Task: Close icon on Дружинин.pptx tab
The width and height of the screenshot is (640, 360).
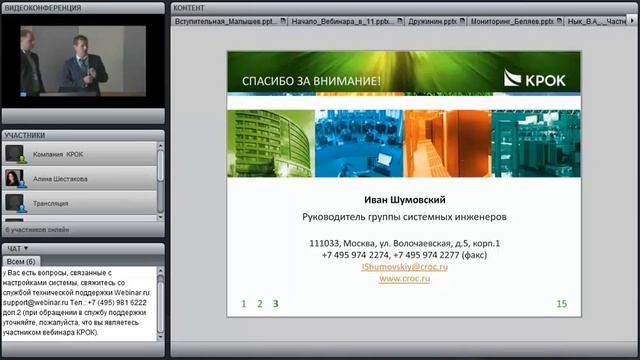Action: point(462,20)
